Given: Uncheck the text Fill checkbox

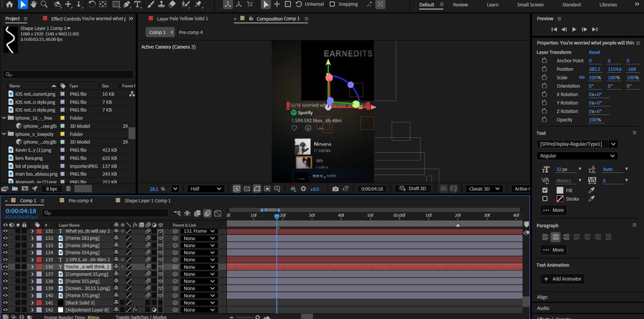Looking at the screenshot, I should pyautogui.click(x=545, y=190).
